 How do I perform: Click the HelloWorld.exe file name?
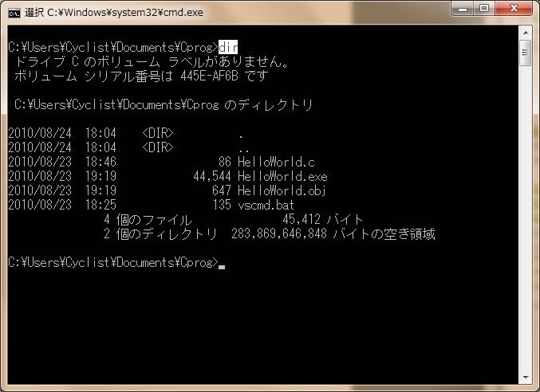(x=282, y=176)
